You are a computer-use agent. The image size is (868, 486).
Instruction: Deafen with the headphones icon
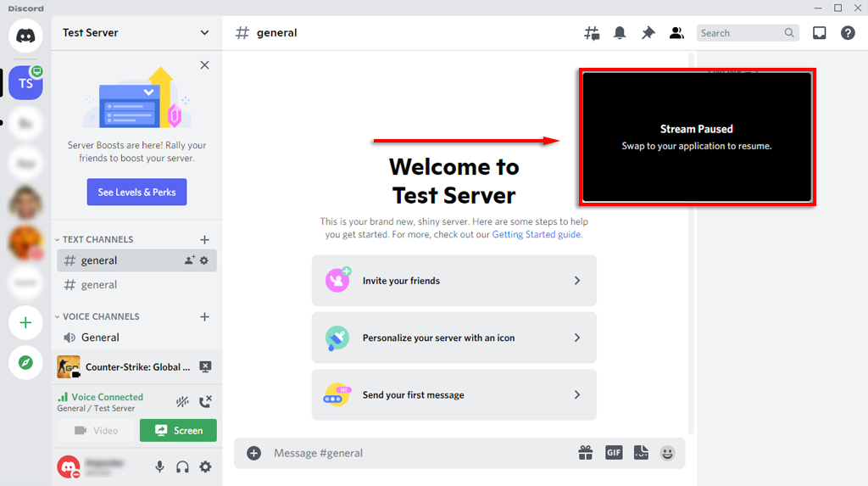[x=182, y=466]
